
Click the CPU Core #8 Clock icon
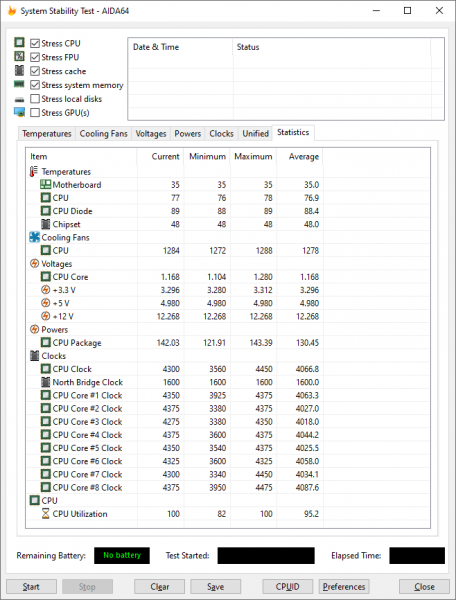click(46, 487)
